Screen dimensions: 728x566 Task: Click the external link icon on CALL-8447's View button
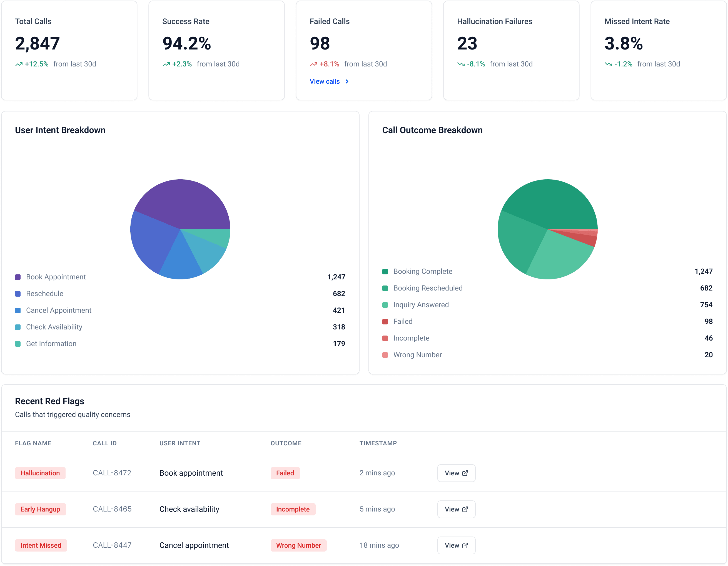coord(466,545)
